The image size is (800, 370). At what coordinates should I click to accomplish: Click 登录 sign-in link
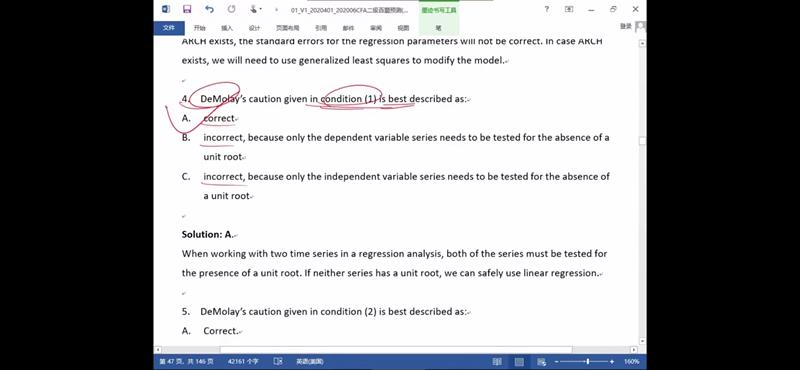[x=626, y=27]
